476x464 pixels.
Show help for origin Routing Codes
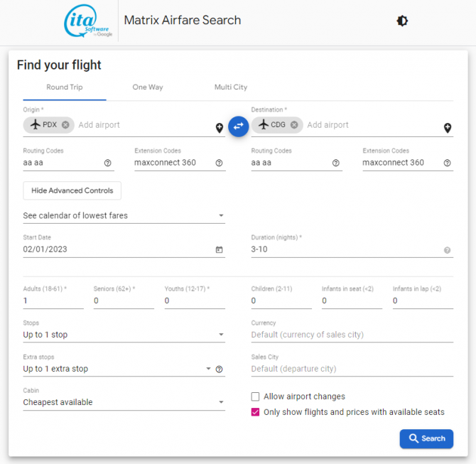pos(108,163)
